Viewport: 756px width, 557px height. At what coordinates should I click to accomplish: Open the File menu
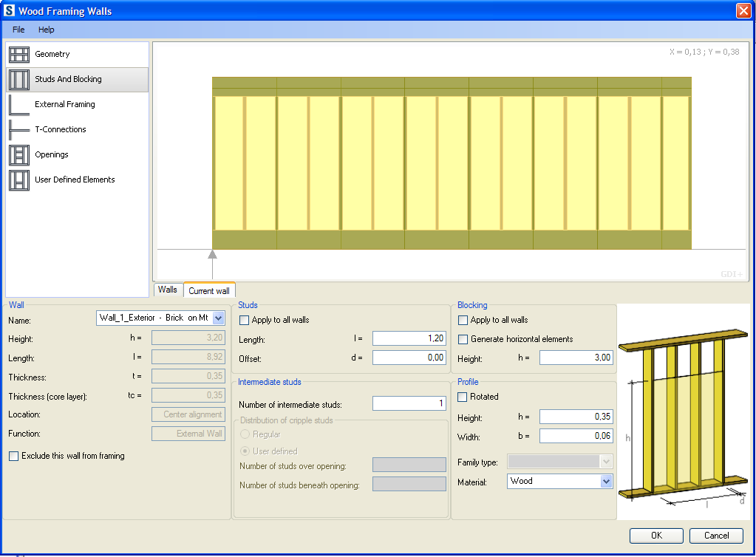(x=18, y=30)
